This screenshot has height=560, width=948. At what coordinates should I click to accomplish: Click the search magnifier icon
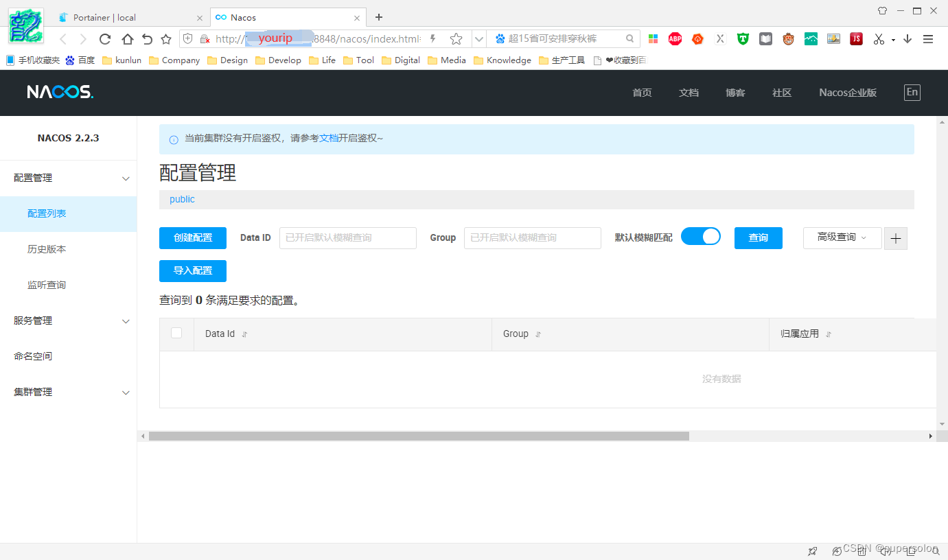click(x=630, y=39)
